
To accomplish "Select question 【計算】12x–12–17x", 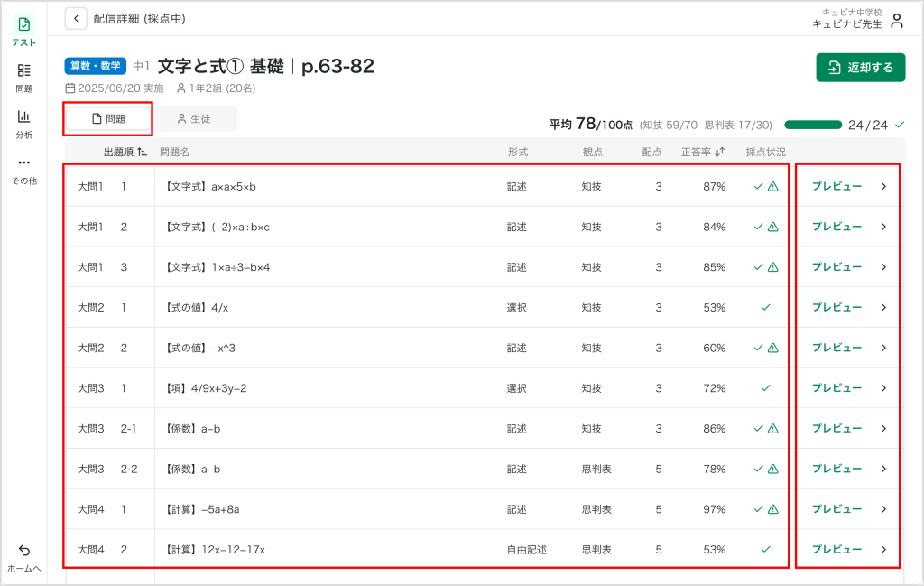I will point(214,550).
